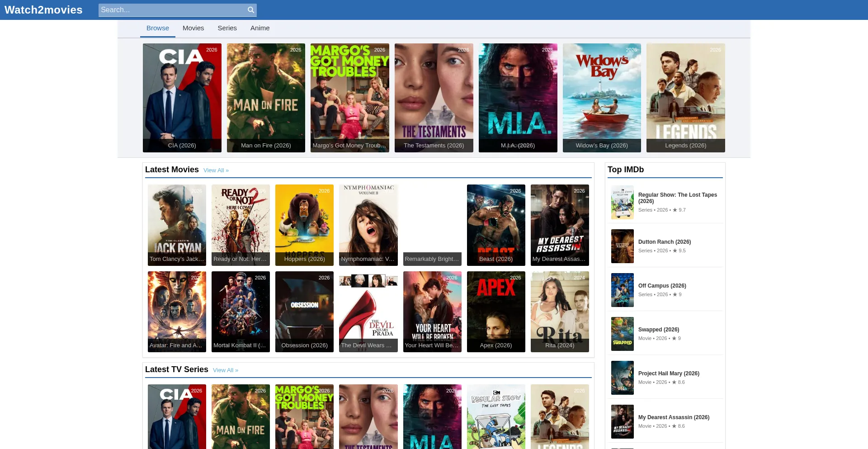Switch to the Browse tab
This screenshot has width=868, height=449.
(158, 28)
